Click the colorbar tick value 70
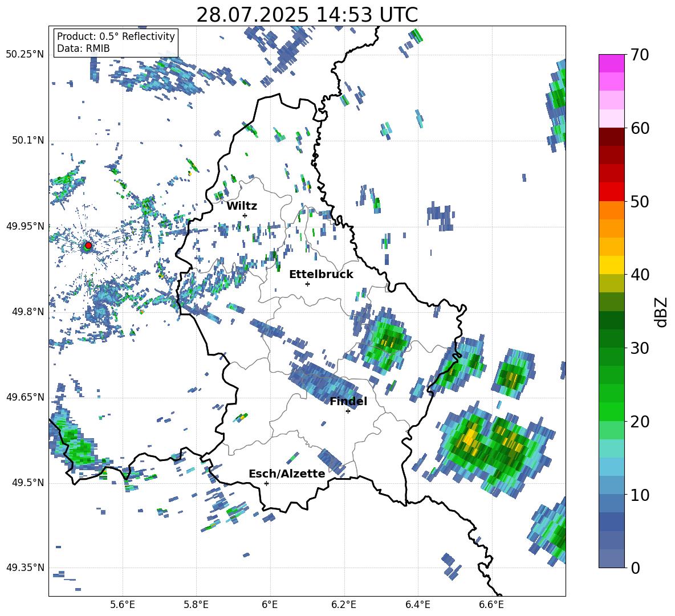This screenshot has height=616, width=675. pyautogui.click(x=640, y=55)
